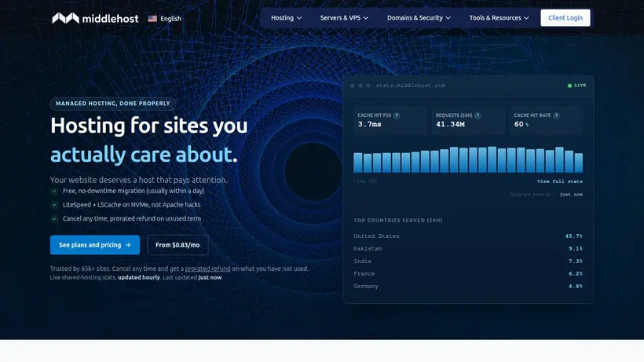The height and width of the screenshot is (362, 644).
Task: Expand the Domains & Security dropdown
Action: [x=419, y=18]
